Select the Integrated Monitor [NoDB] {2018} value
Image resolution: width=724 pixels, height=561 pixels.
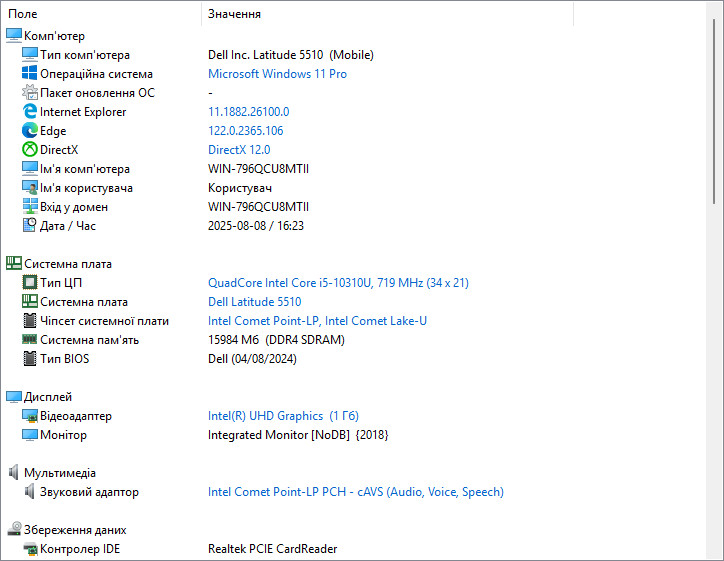(298, 435)
